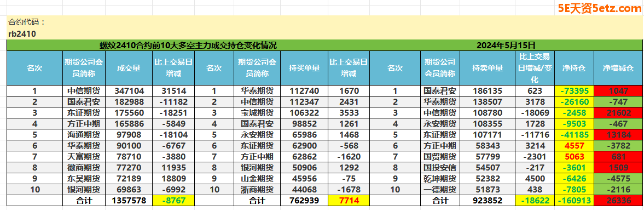Click the table title about 螺纹2410合约
The image size is (644, 210).
tap(188, 46)
